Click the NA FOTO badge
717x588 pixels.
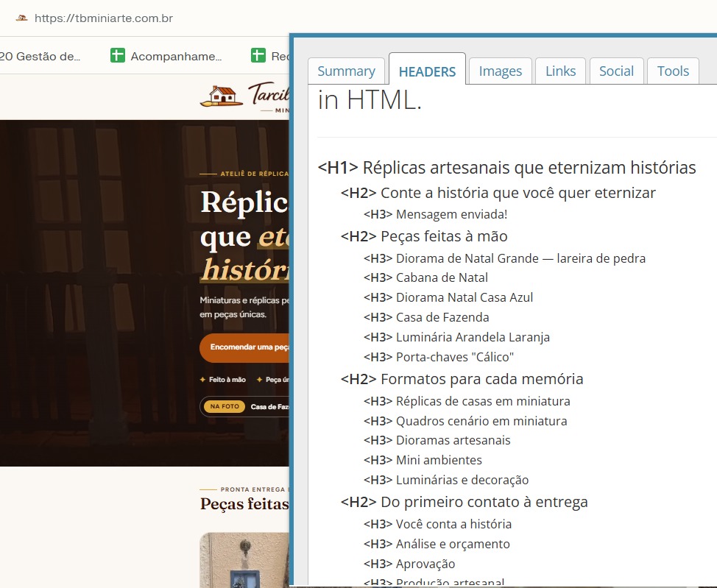coord(225,406)
